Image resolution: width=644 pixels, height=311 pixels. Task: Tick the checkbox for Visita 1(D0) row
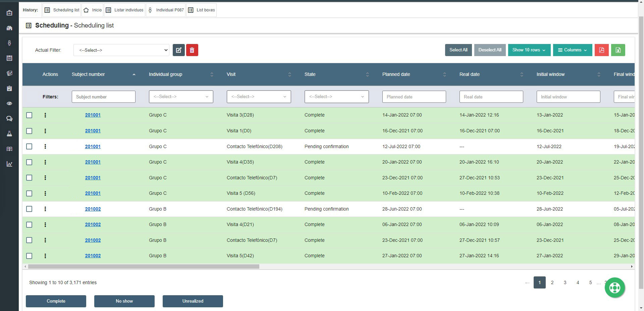29,131
